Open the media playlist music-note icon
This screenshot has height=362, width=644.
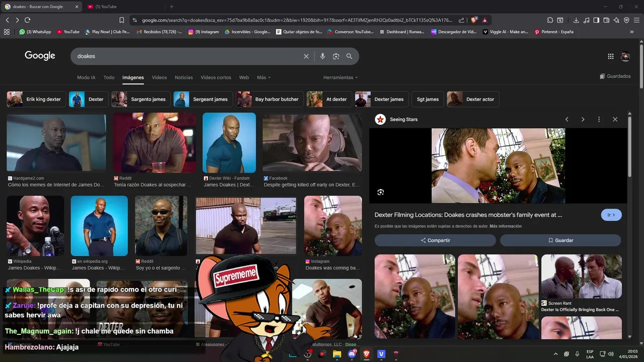[x=586, y=20]
